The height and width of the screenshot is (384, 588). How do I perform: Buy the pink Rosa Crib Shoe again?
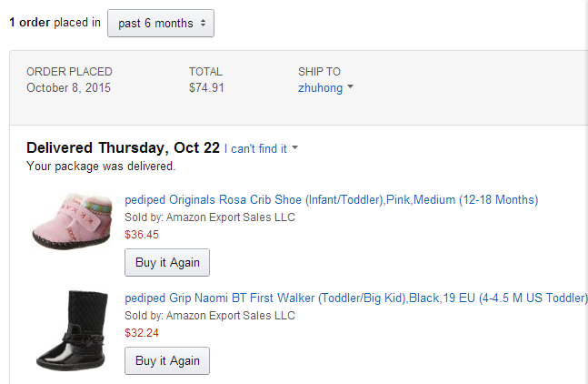167,262
